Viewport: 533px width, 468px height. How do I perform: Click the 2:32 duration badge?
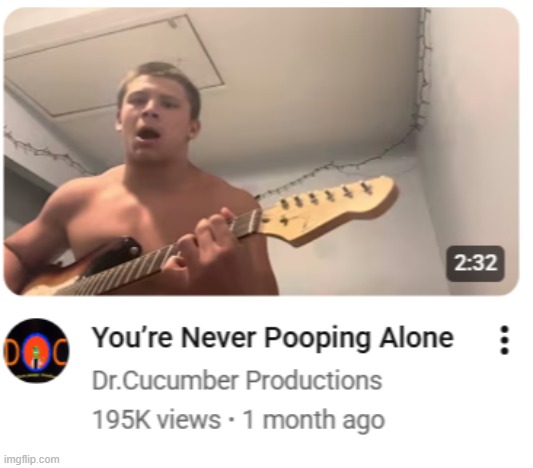click(475, 263)
